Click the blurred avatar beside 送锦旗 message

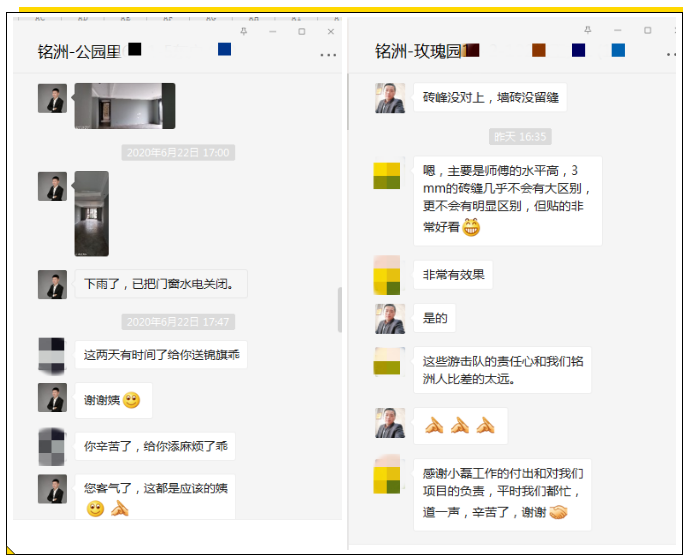pos(52,354)
